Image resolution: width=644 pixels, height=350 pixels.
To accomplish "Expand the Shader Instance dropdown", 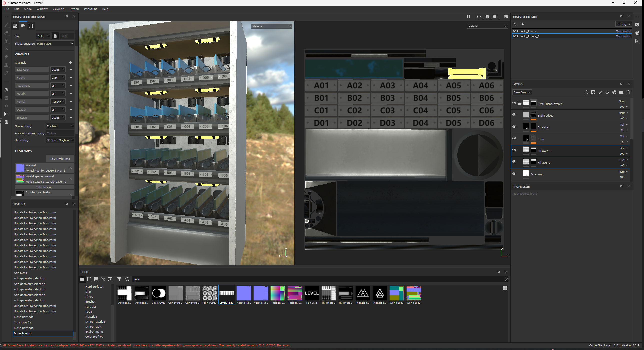I will point(55,44).
